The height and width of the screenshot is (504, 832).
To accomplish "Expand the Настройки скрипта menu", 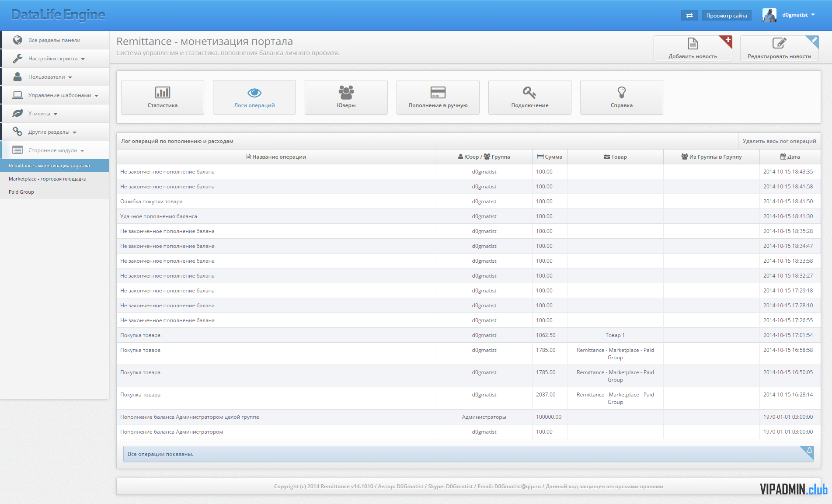I will [x=55, y=59].
